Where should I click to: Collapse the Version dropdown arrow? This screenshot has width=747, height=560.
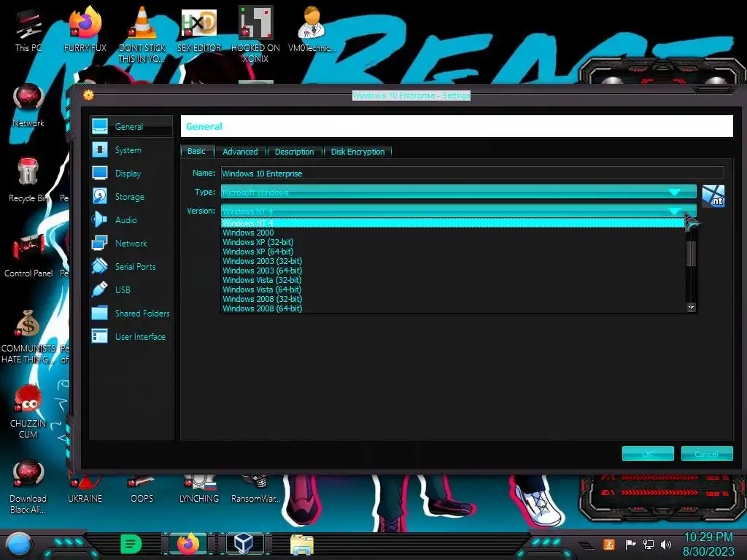pos(674,211)
